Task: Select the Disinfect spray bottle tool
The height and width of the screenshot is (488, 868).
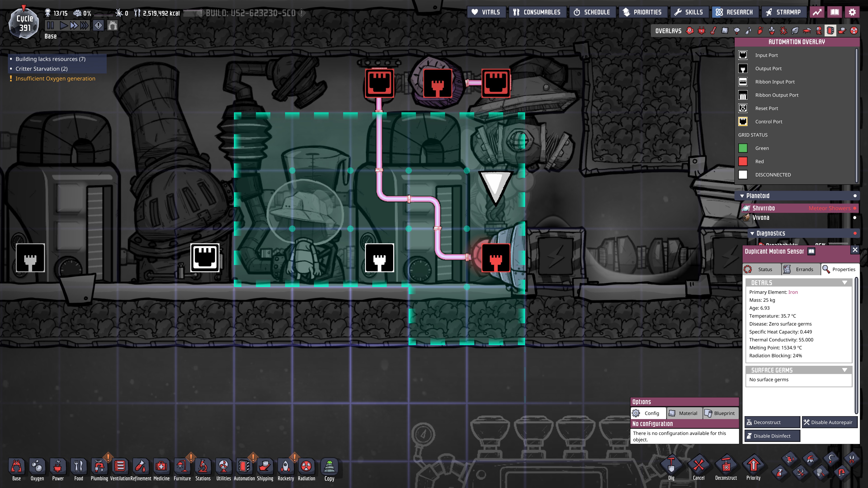Action: pyautogui.click(x=779, y=472)
